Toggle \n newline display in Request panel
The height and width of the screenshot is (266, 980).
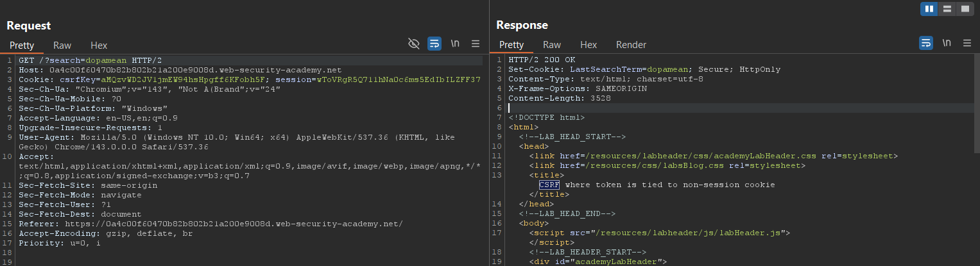[455, 44]
